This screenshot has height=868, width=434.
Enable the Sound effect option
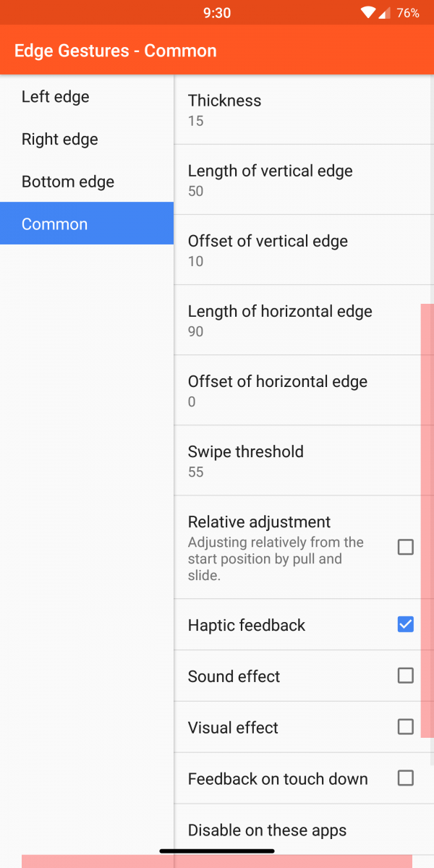(x=406, y=675)
